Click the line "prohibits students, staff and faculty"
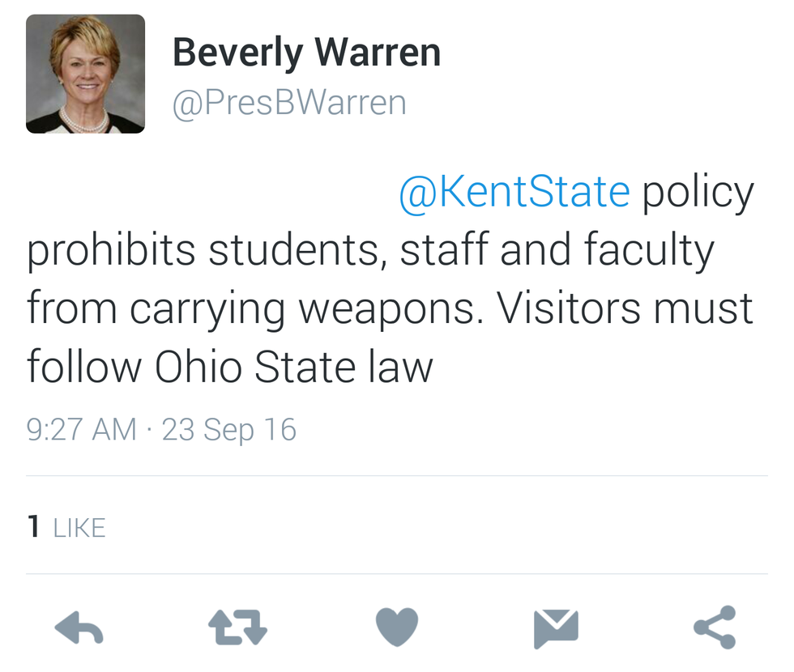The height and width of the screenshot is (672, 794). 370,251
